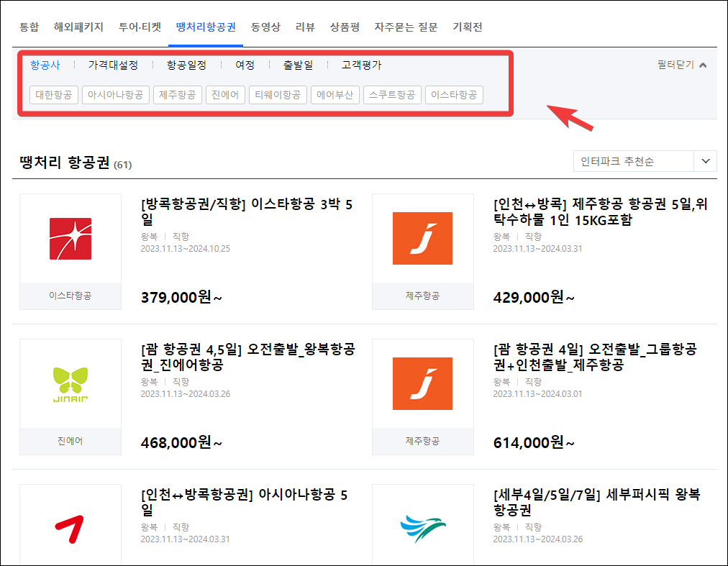Go to the 기획전 tab

467,27
